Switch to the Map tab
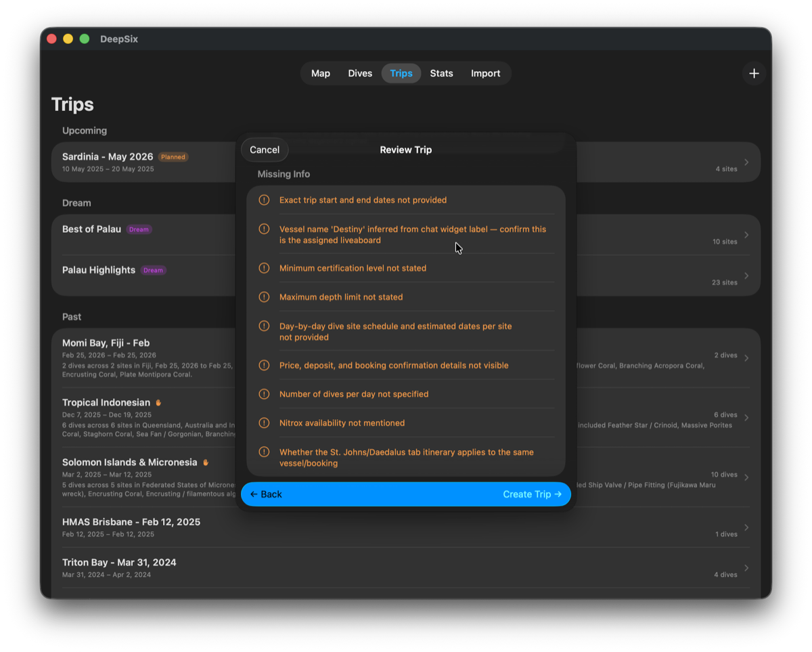This screenshot has height=652, width=812. 321,73
